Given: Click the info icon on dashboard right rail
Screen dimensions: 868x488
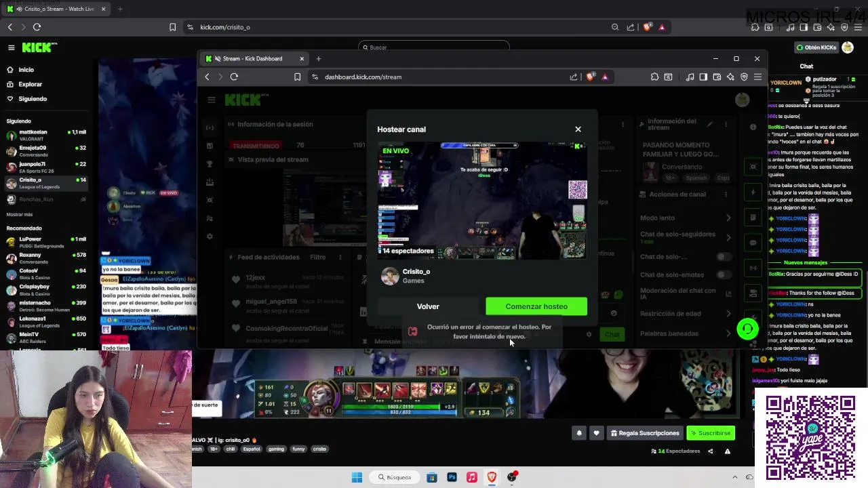Looking at the screenshot, I should pyautogui.click(x=753, y=127).
